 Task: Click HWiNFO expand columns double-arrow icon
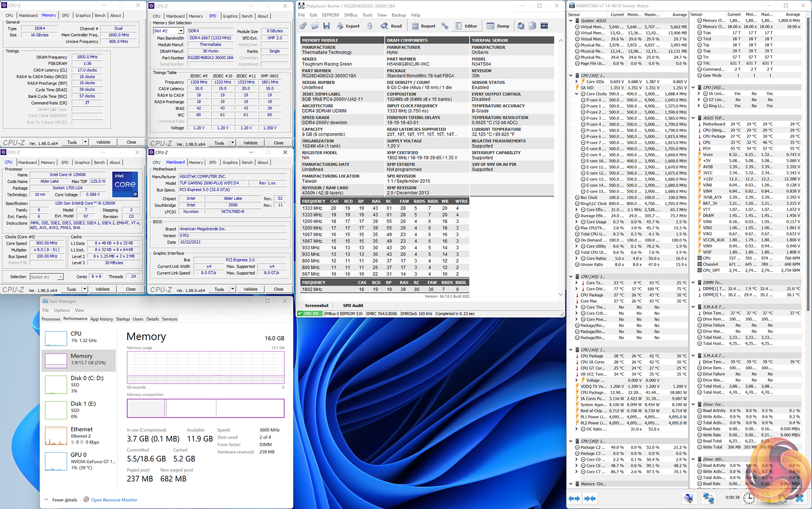574,498
